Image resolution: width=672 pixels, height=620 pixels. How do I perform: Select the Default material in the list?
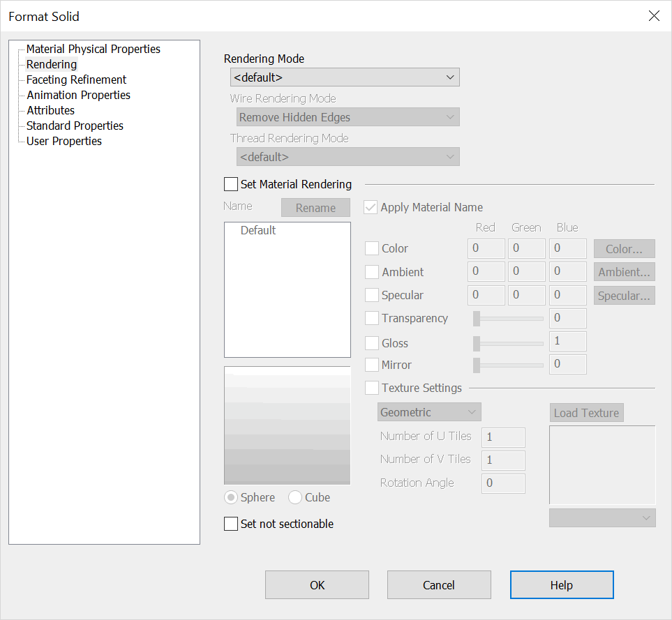258,229
